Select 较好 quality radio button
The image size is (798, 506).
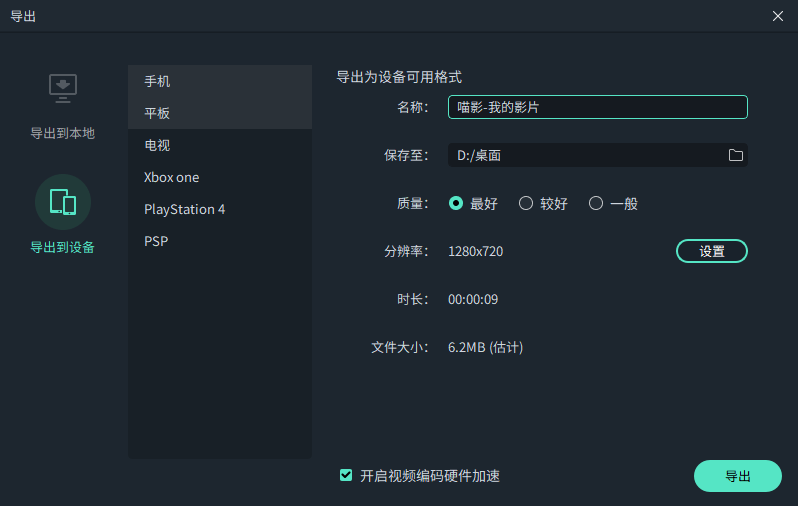click(526, 203)
